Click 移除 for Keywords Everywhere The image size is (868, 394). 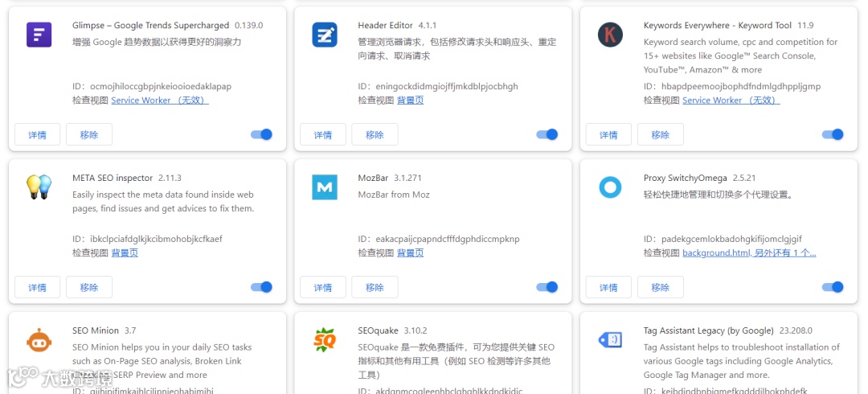click(x=661, y=134)
